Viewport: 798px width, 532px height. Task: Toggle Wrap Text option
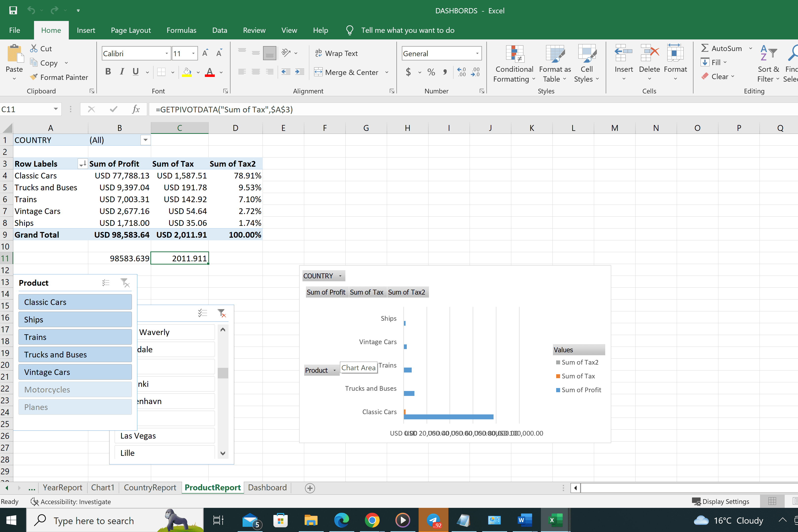(337, 53)
